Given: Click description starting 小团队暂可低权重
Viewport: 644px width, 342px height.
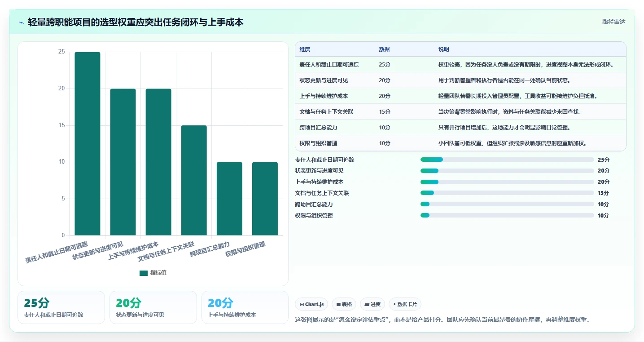Looking at the screenshot, I should (513, 143).
